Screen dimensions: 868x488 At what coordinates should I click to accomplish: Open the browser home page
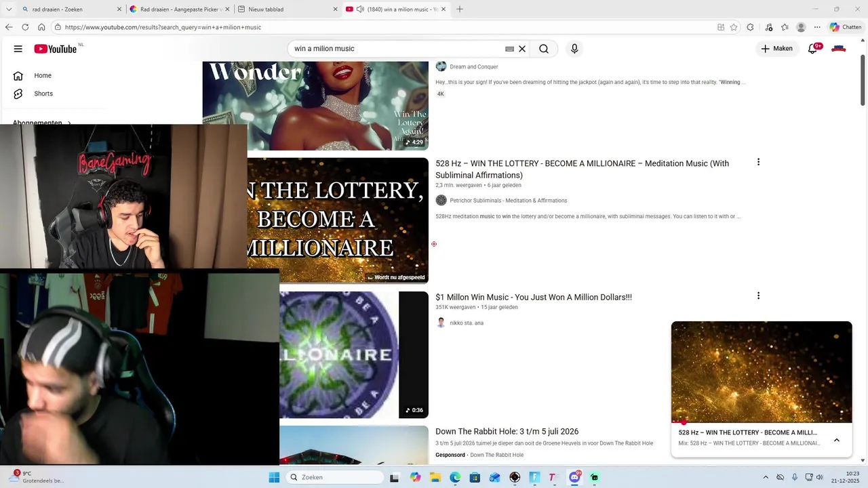click(x=41, y=27)
